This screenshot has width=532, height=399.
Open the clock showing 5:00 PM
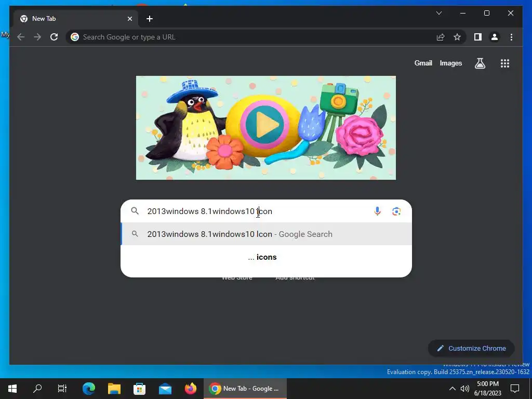coord(487,389)
